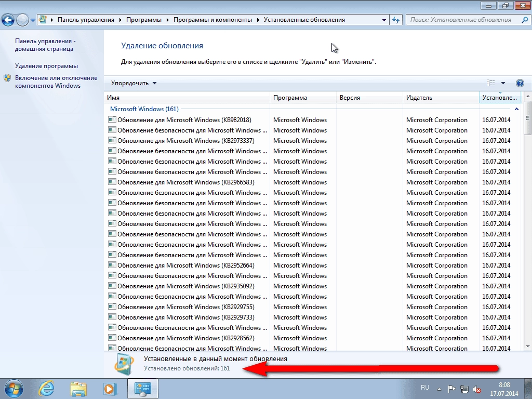Select update KB2935092

pos(186,286)
